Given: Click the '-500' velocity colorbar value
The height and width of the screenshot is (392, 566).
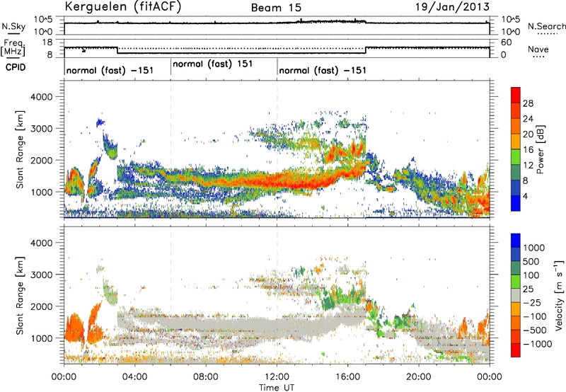Looking at the screenshot, I should click(x=535, y=330).
